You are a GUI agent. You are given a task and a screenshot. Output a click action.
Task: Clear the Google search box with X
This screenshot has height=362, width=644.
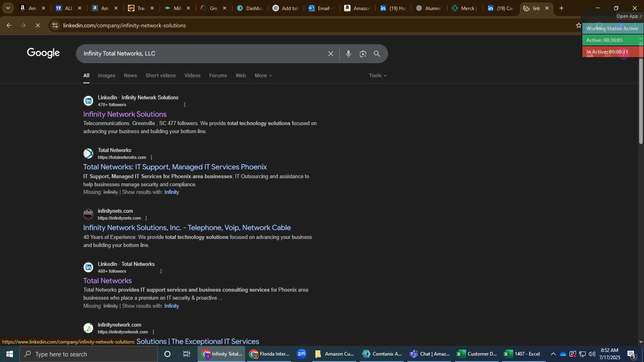pos(331,54)
